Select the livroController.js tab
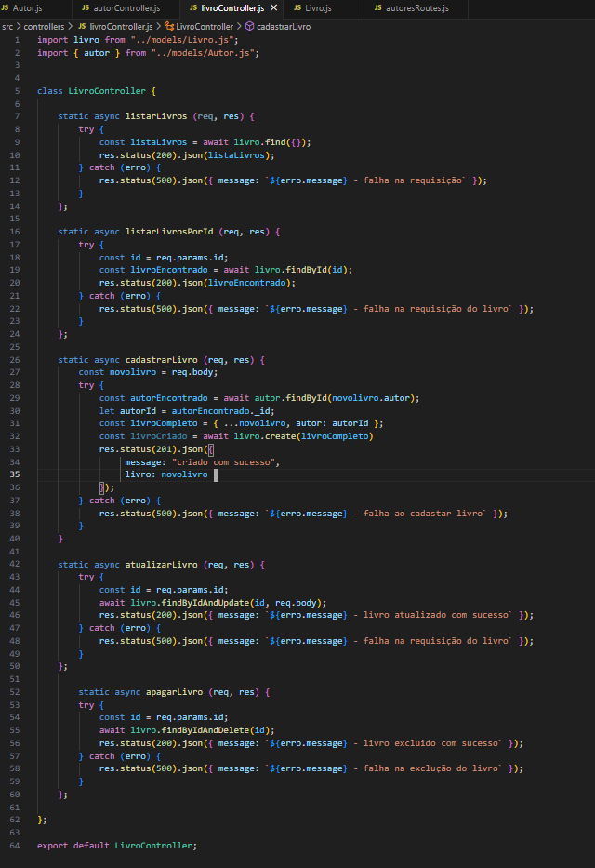Viewport: 595px width, 868px height. point(232,8)
